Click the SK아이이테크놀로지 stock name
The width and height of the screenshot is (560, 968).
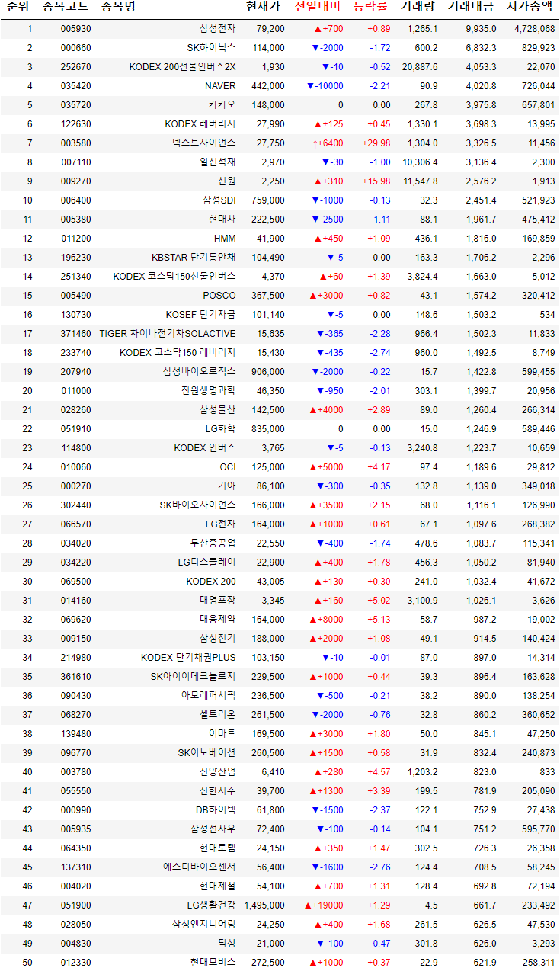[x=194, y=677]
